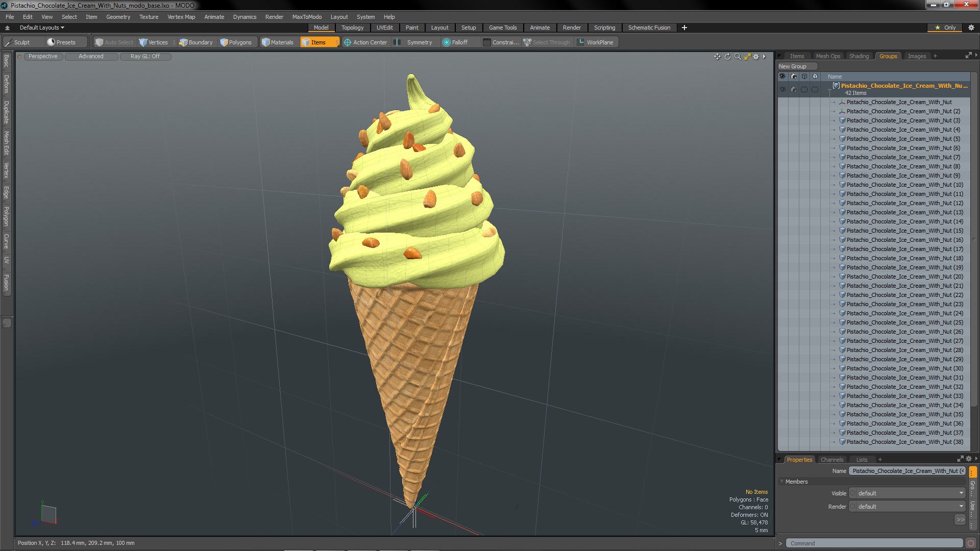
Task: Open the Perspective view type dropdown
Action: (43, 57)
